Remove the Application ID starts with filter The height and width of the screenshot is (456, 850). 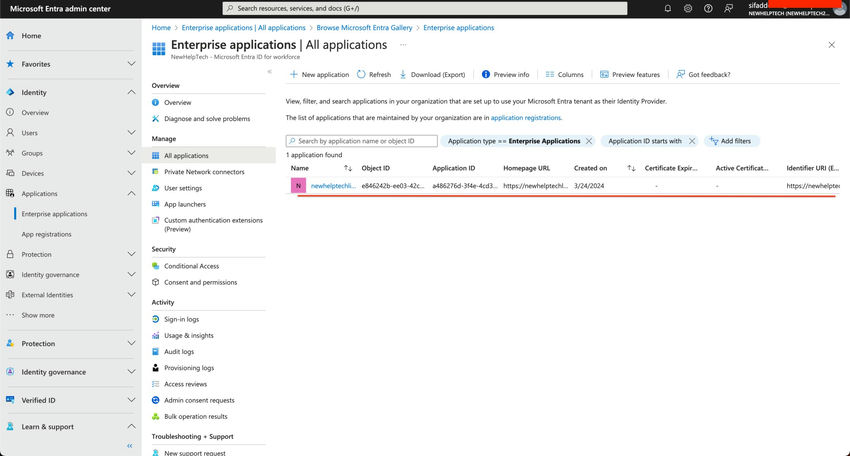tap(692, 141)
